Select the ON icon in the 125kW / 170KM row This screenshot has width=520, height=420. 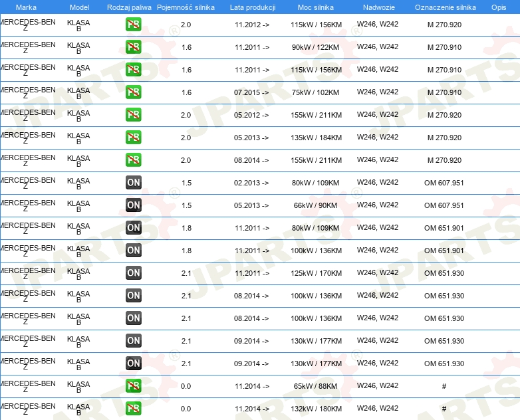point(134,273)
